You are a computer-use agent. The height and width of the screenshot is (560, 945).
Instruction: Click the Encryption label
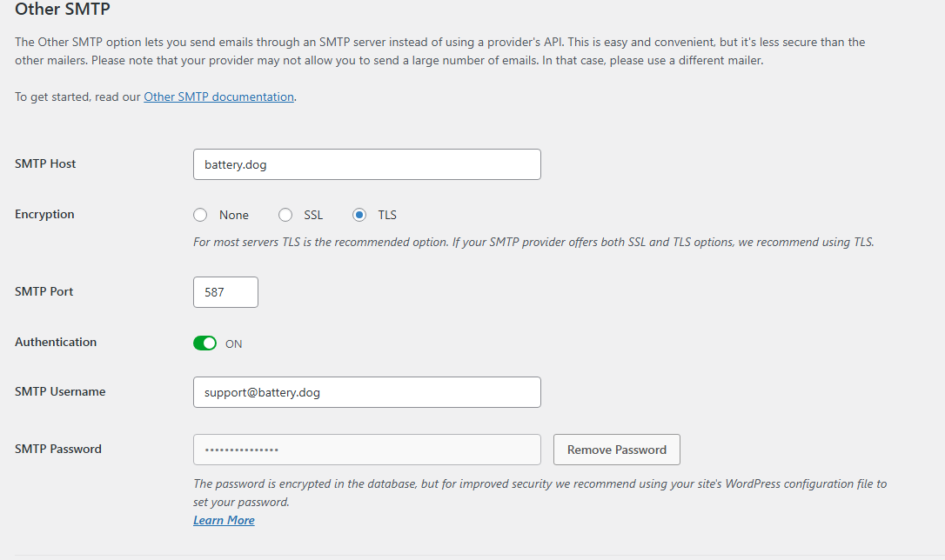44,214
